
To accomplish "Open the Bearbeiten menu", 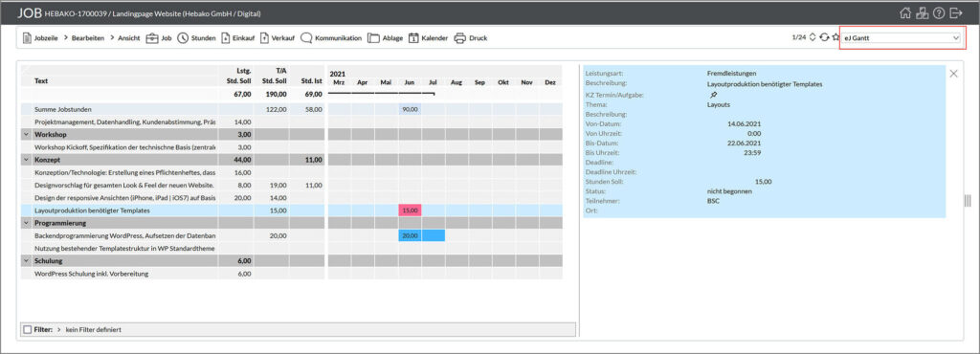I will [x=84, y=38].
